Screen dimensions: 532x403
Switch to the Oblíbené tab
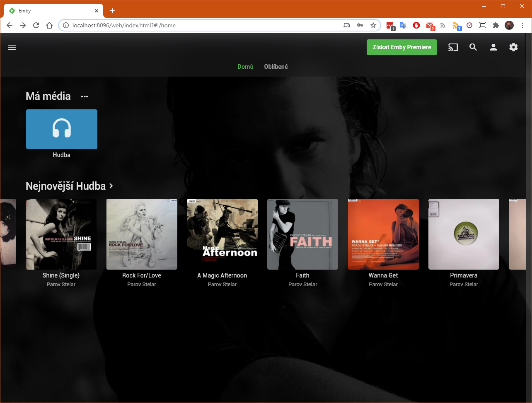pos(276,67)
